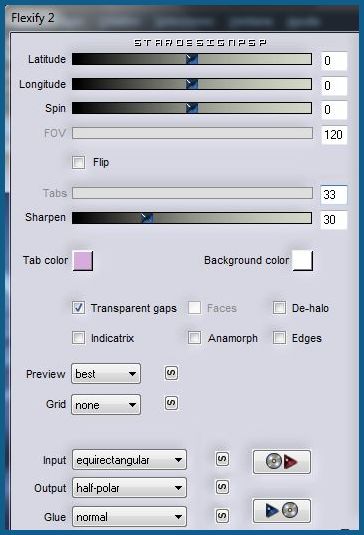This screenshot has width=364, height=535.
Task: Open the Output projection dropdown
Action: click(x=129, y=488)
